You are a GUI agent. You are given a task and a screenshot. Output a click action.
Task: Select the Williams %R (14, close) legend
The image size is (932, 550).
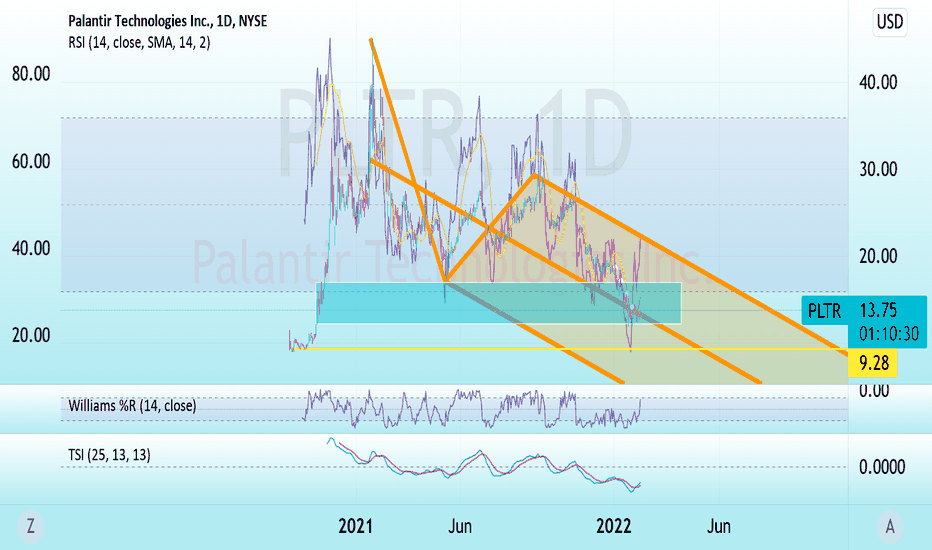point(132,406)
